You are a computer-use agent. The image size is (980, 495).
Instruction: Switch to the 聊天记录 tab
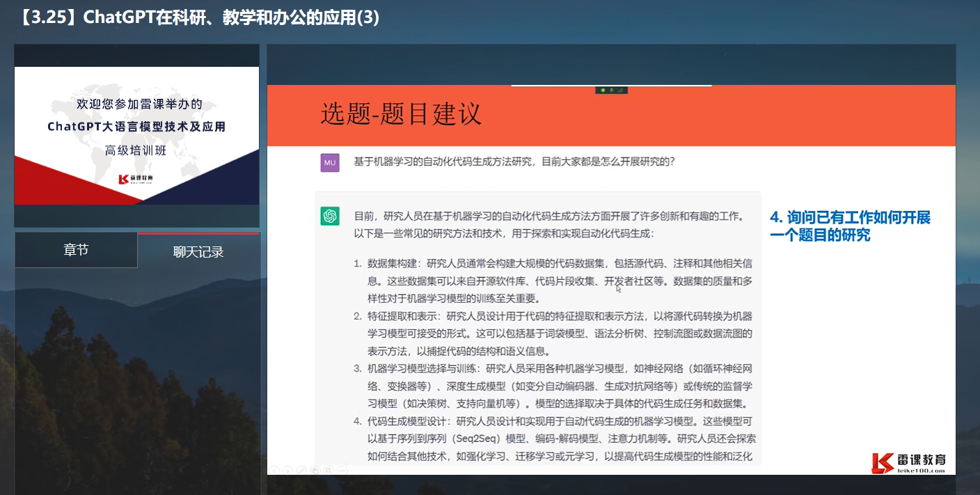198,251
